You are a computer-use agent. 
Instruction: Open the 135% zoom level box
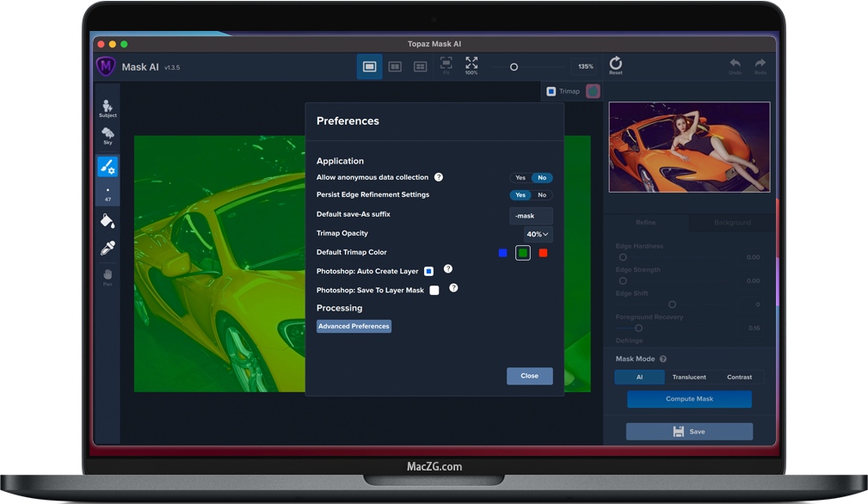tap(585, 66)
